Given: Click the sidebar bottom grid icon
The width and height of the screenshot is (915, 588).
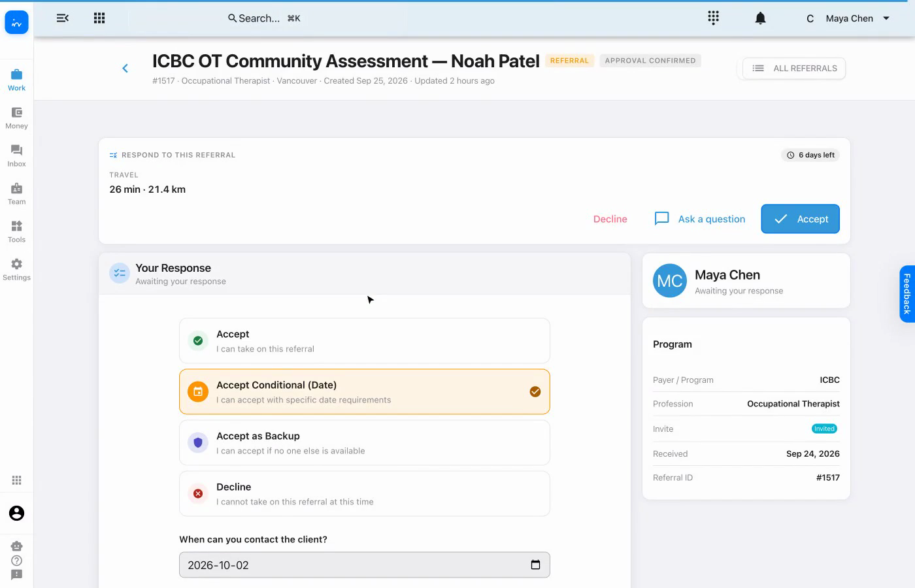Looking at the screenshot, I should (17, 480).
